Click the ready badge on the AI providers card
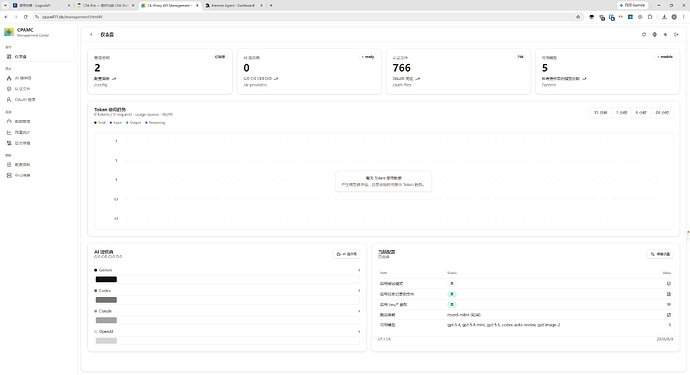This screenshot has width=690, height=375. point(368,57)
